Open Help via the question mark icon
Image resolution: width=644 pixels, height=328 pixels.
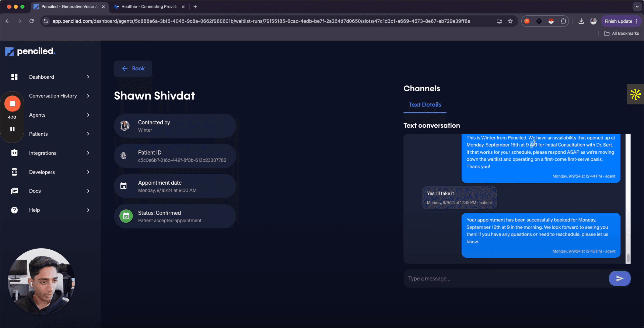pyautogui.click(x=14, y=210)
